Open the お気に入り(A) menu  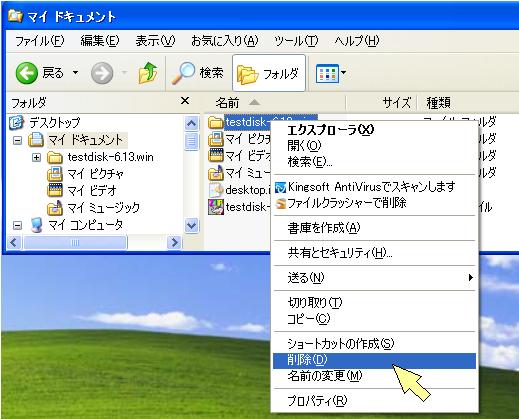click(224, 41)
